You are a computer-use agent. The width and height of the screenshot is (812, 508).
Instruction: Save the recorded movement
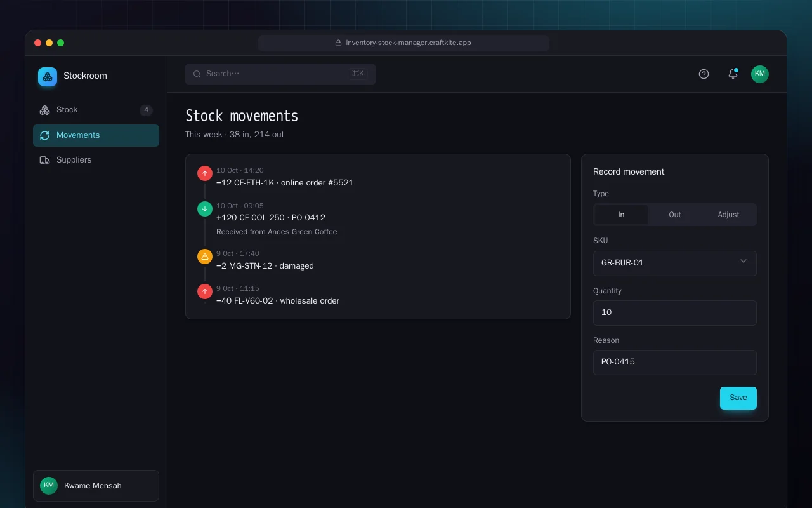coord(738,398)
